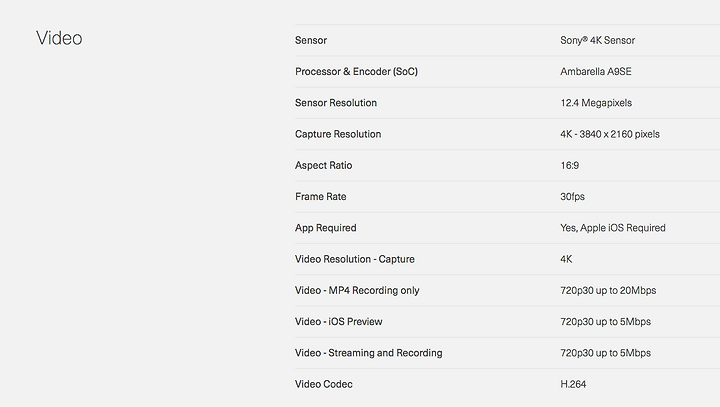The height and width of the screenshot is (407, 720).
Task: Click the 16:9 aspect ratio value
Action: pyautogui.click(x=569, y=165)
